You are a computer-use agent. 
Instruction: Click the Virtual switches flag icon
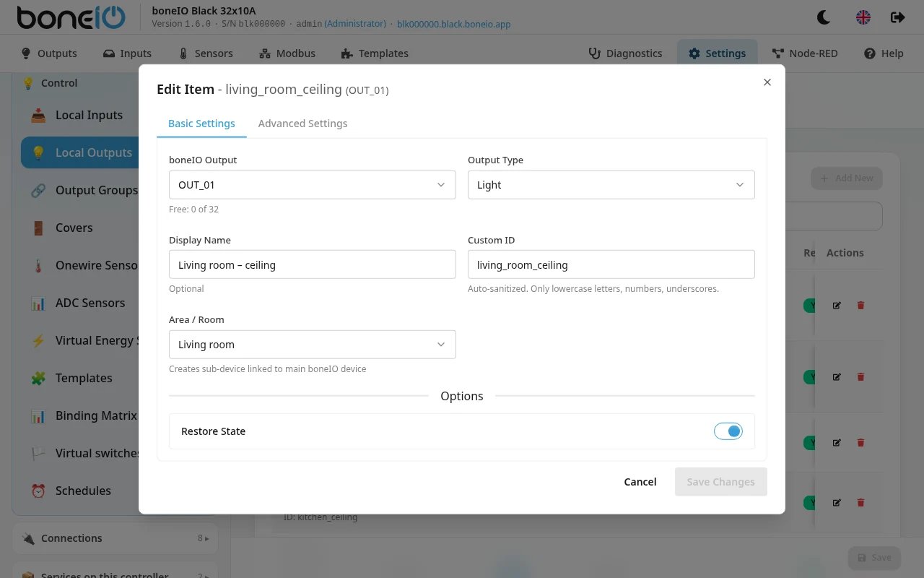pos(38,453)
